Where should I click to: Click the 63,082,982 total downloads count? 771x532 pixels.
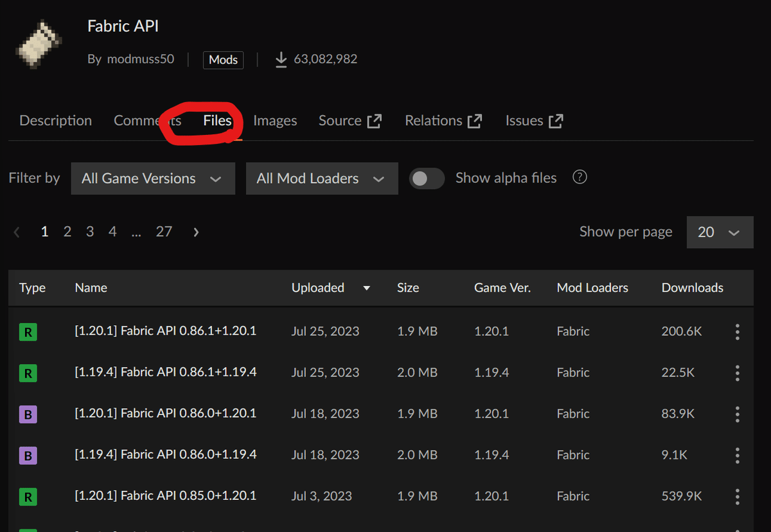click(x=326, y=59)
